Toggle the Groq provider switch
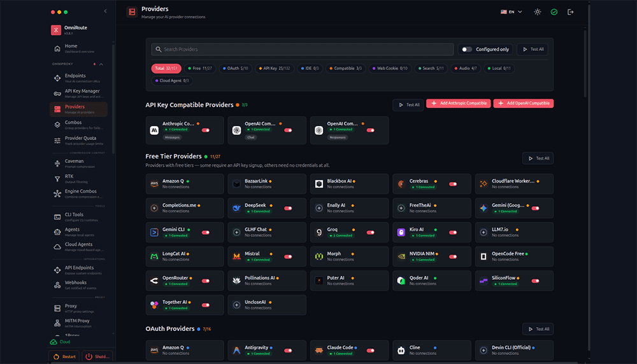637x364 pixels. pyautogui.click(x=371, y=232)
